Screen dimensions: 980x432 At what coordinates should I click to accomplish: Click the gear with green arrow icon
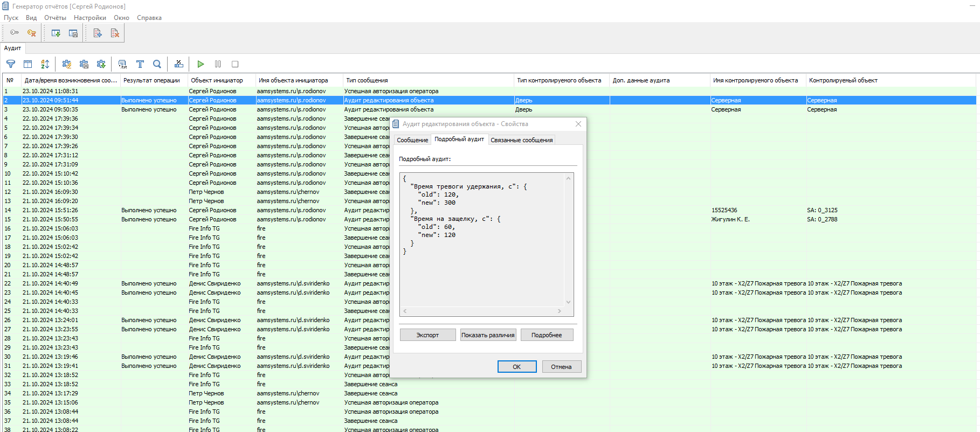pos(101,64)
